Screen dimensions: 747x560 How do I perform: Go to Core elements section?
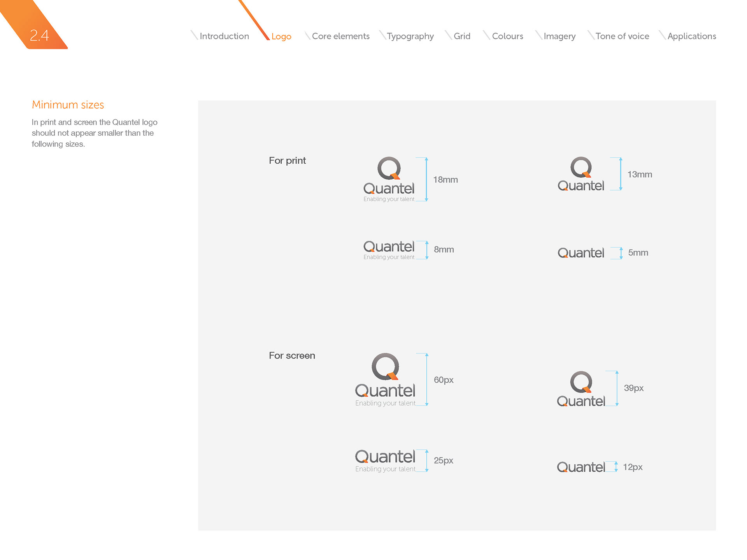[x=340, y=36]
